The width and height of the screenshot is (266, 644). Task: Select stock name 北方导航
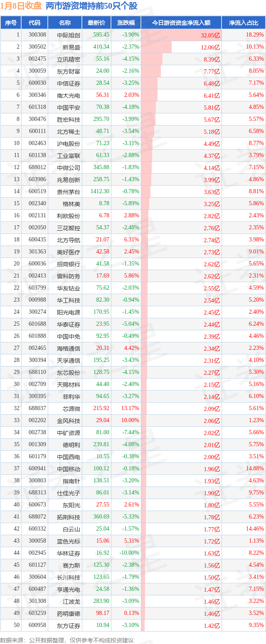(x=69, y=240)
